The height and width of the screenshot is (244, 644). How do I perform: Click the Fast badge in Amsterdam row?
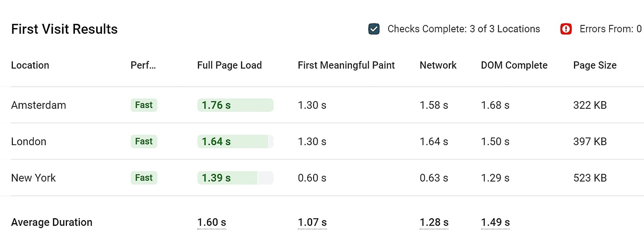144,105
